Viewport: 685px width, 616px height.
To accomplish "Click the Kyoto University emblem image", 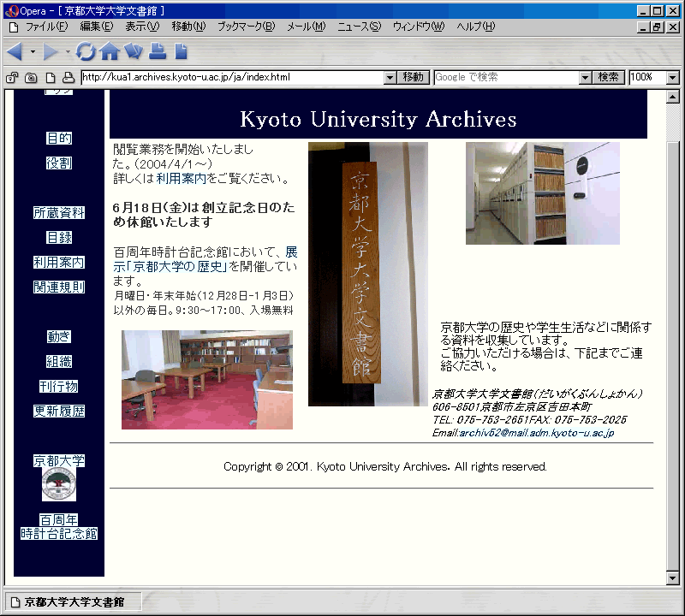I will pos(59,484).
